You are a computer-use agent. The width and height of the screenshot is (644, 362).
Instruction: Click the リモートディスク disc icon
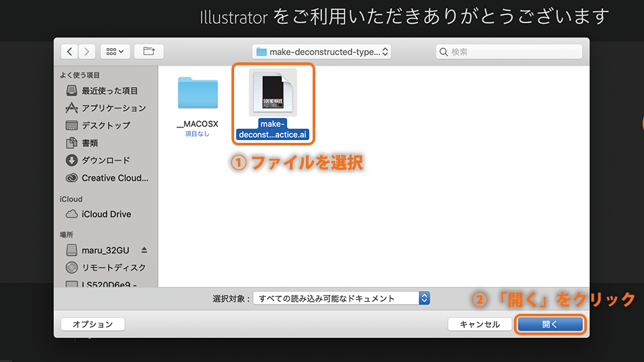tap(72, 267)
